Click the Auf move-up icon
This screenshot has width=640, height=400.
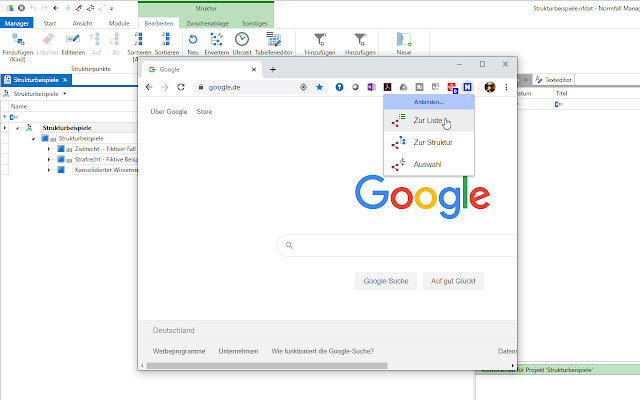pos(95,39)
